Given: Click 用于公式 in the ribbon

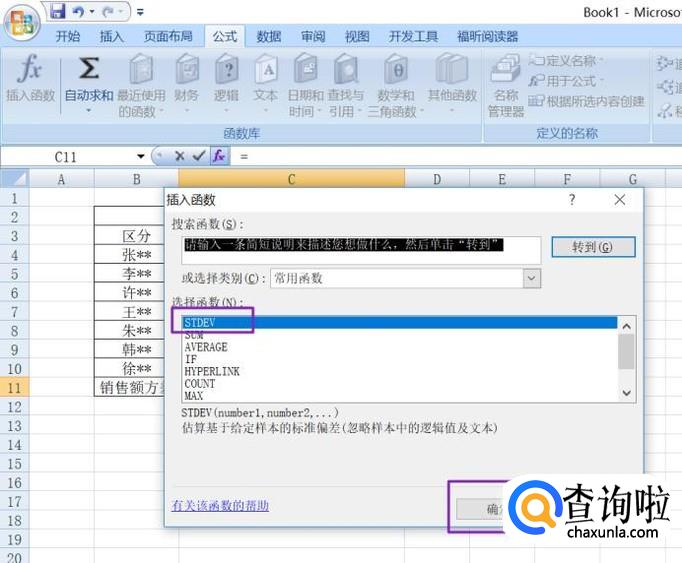Looking at the screenshot, I should tap(565, 81).
